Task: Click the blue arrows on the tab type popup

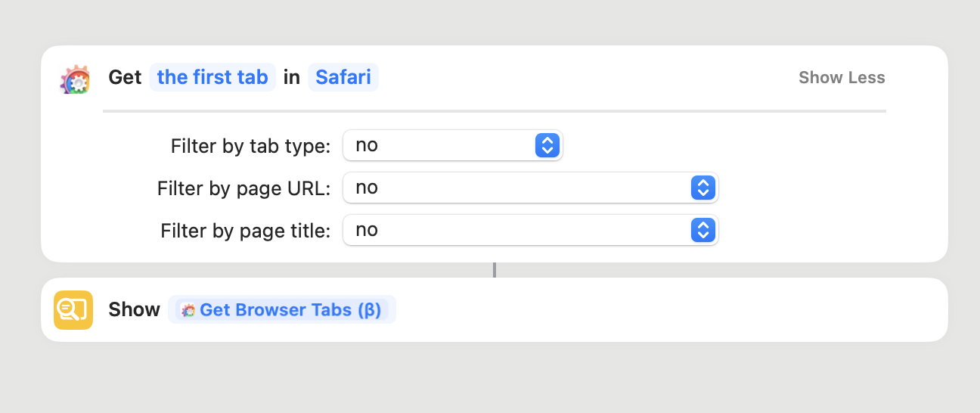Action: (547, 145)
